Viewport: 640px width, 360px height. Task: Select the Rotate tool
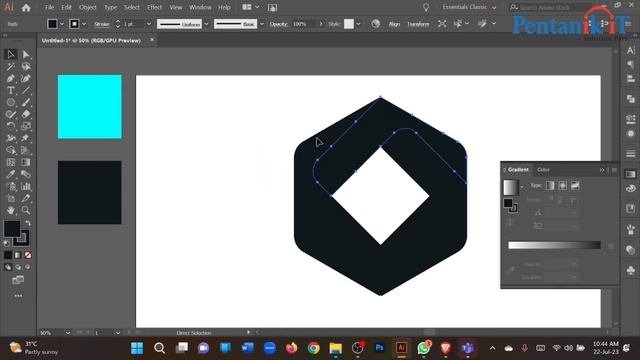click(11, 126)
